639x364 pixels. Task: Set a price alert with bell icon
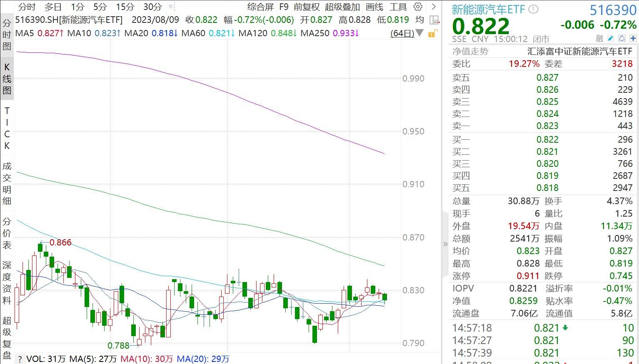pos(622,39)
